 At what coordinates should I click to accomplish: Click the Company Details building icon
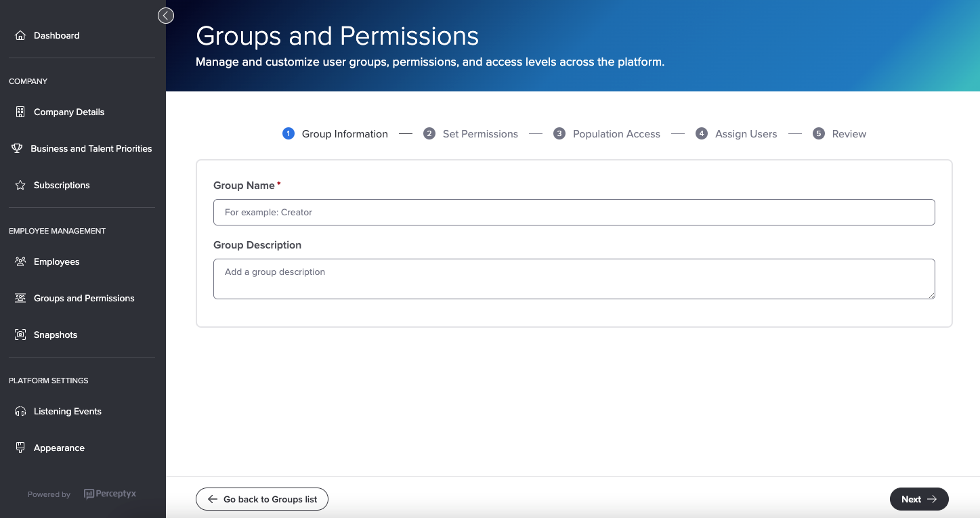tap(20, 112)
